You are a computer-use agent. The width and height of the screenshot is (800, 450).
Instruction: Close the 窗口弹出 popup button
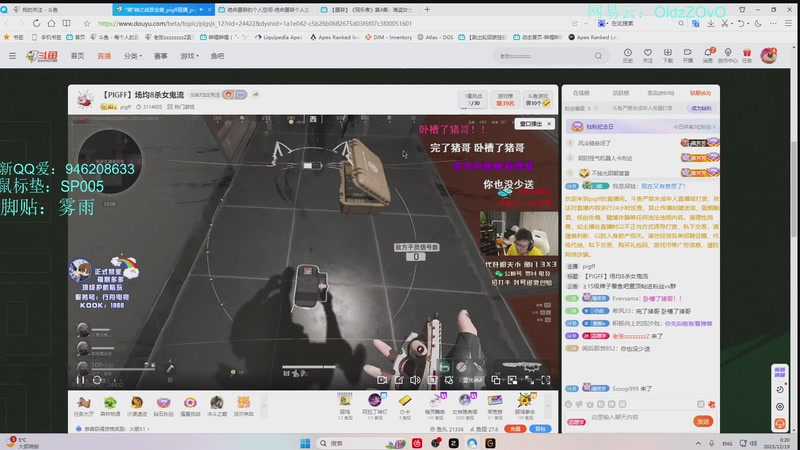click(x=549, y=124)
